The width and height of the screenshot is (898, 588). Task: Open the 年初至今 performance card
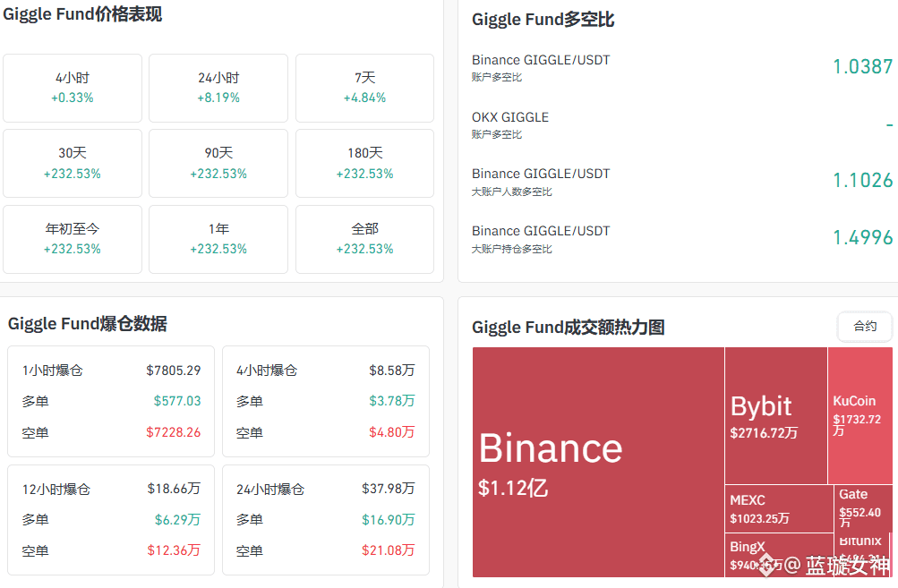click(x=73, y=239)
